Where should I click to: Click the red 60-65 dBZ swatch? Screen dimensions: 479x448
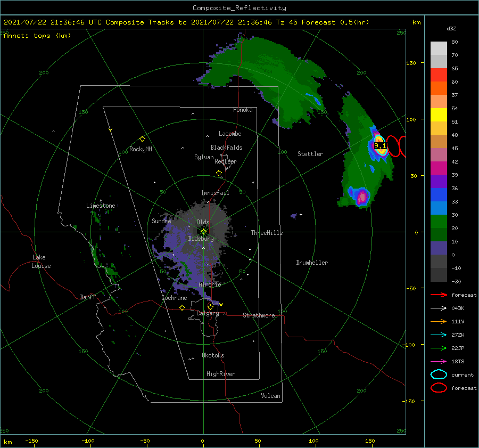tap(439, 75)
